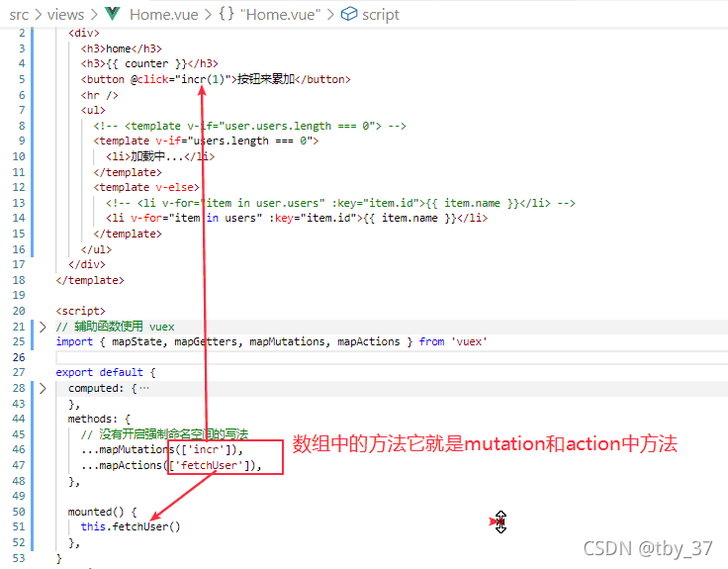The image size is (728, 569).
Task: Click 'mapMutations' in the import statement
Action: (x=287, y=341)
